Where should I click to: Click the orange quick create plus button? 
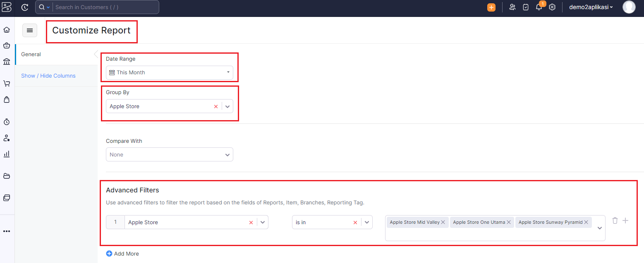coord(491,7)
